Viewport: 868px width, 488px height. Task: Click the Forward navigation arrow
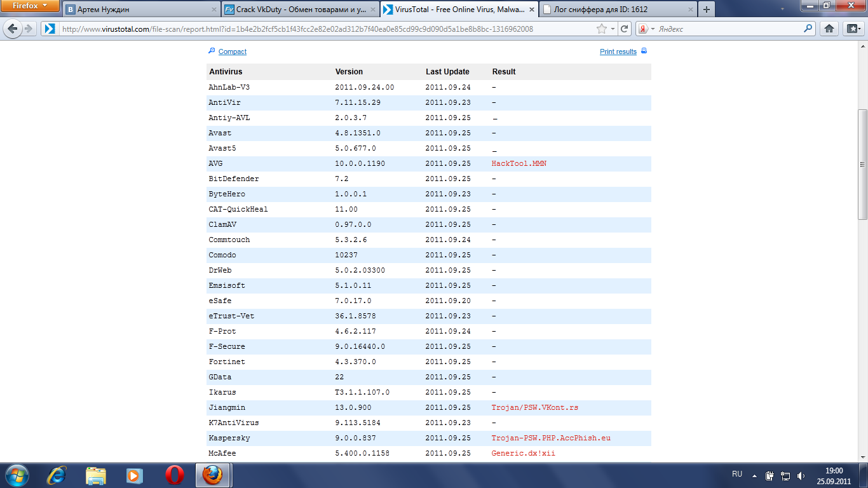[x=29, y=29]
